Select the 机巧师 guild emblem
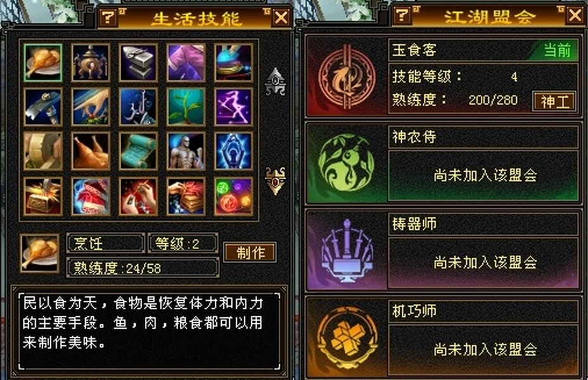Screen dimensions: 588x380 tap(347, 338)
